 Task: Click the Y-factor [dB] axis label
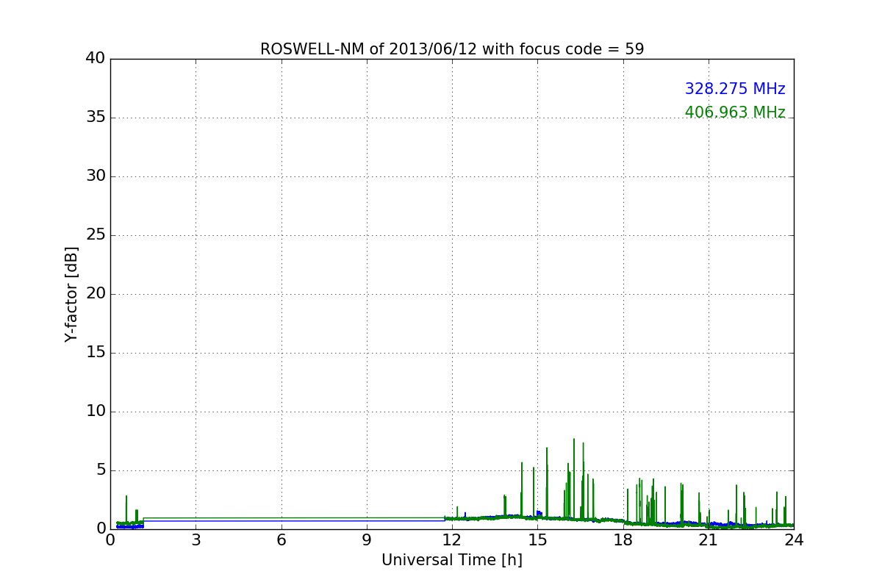click(71, 294)
